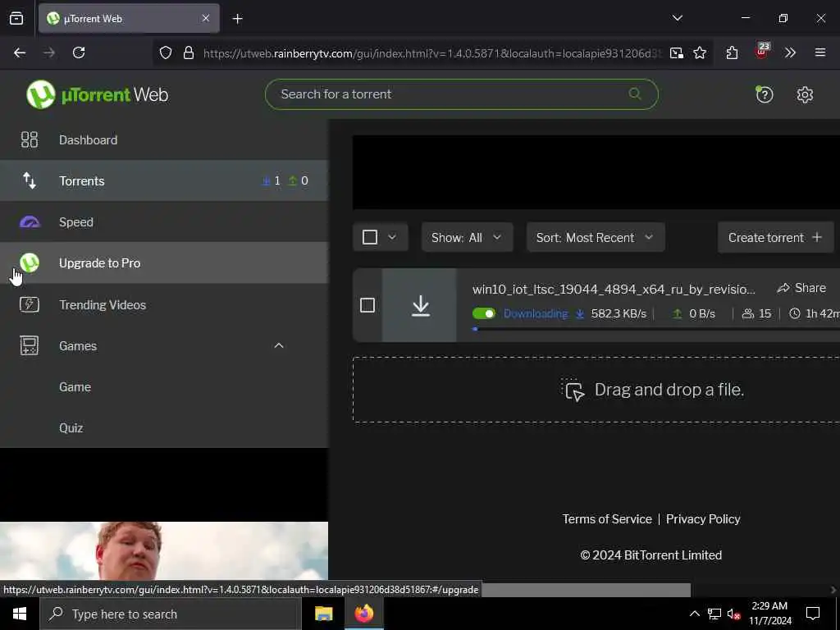The height and width of the screenshot is (630, 840).
Task: Click the video ad thumbnail in sidebar
Action: [164, 550]
